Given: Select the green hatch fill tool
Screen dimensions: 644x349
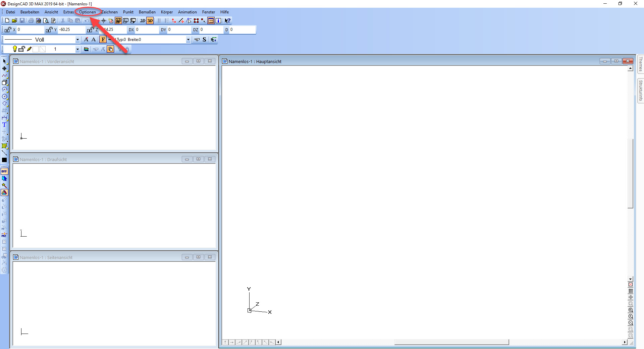Looking at the screenshot, I should point(4,146).
